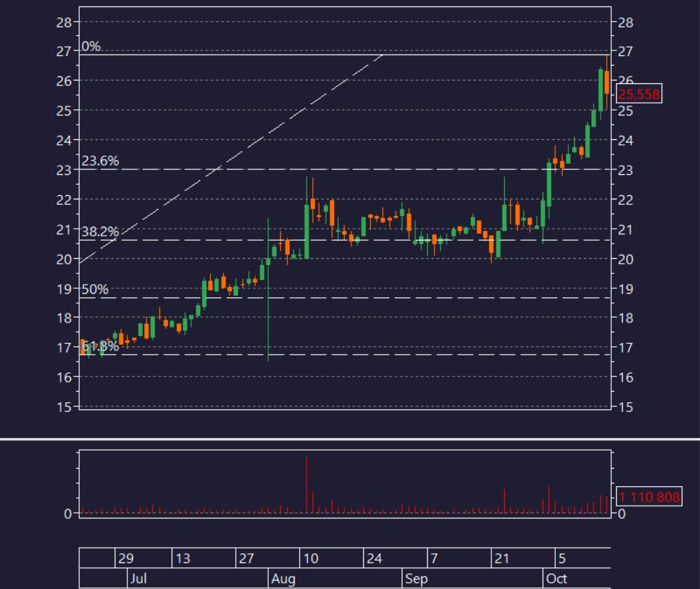Click the left price axis label 24
The image size is (700, 589).
point(64,141)
